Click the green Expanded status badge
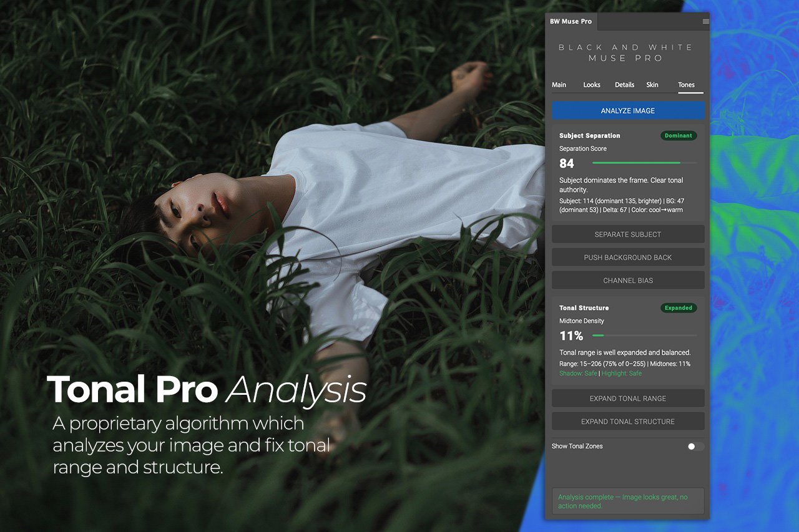 coord(679,308)
